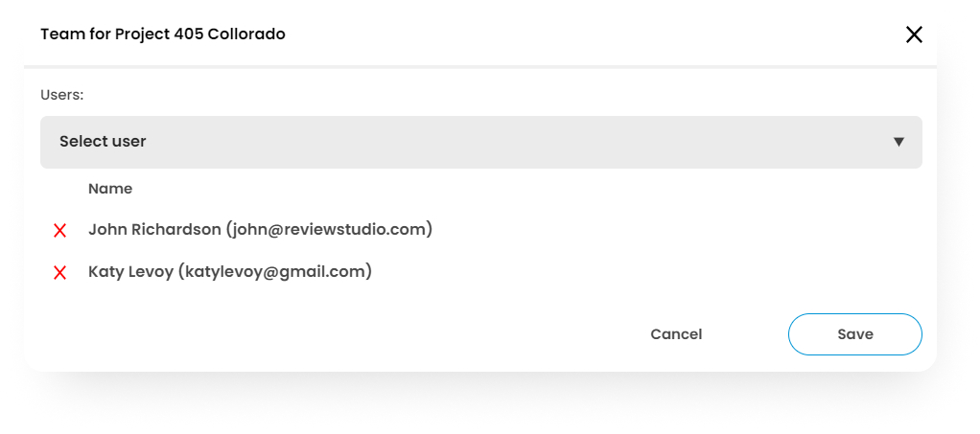980x434 pixels.
Task: Click the 'Team for Project 405 Collorado' title
Action: click(163, 34)
